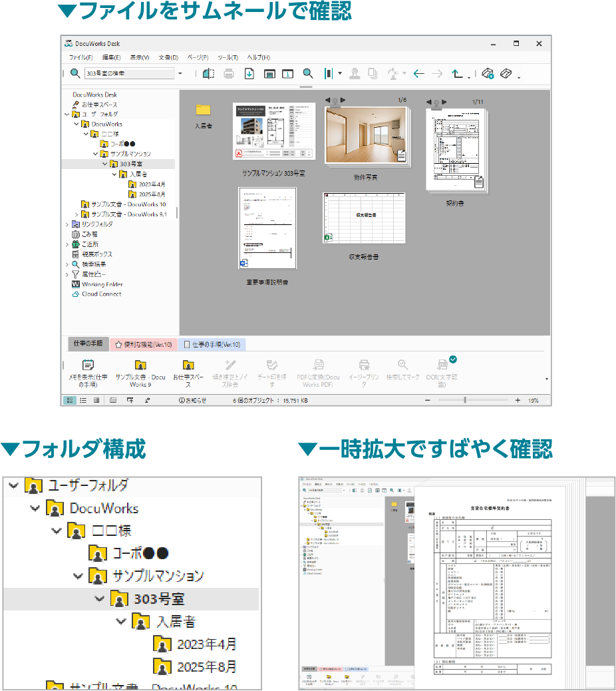Image resolution: width=616 pixels, height=691 pixels.
Task: Open the Cloud Connect item
Action: point(100,294)
